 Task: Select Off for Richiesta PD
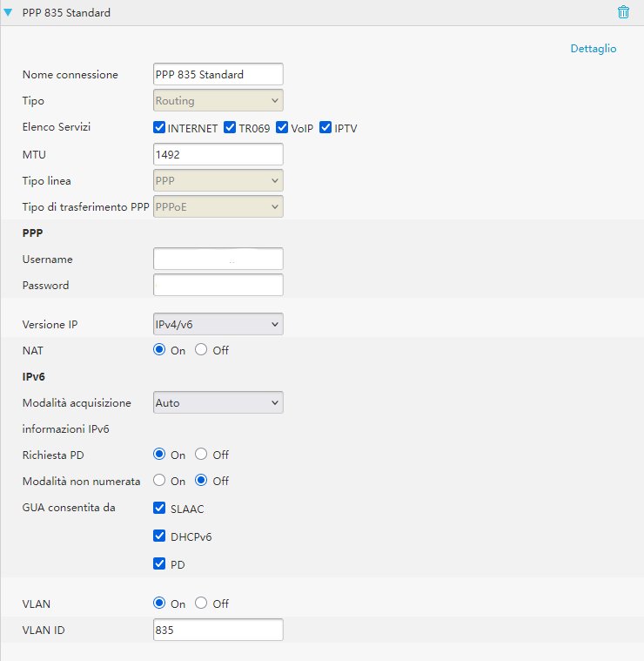click(x=202, y=455)
